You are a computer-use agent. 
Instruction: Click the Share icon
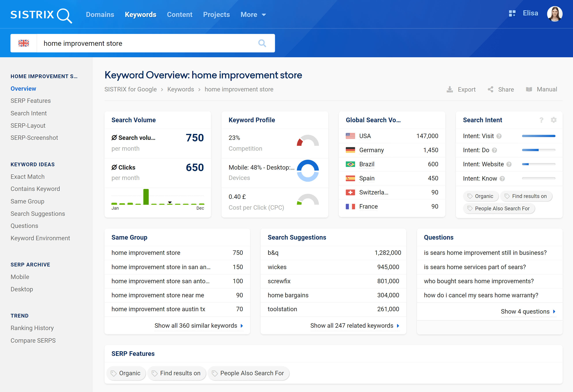[x=490, y=89]
